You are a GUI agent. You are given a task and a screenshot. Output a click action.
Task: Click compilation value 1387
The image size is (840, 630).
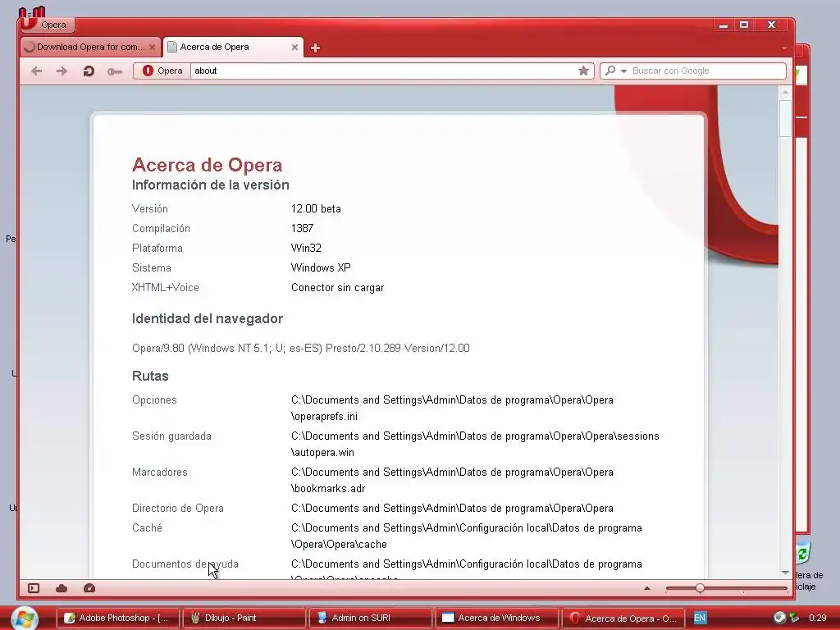click(x=302, y=229)
